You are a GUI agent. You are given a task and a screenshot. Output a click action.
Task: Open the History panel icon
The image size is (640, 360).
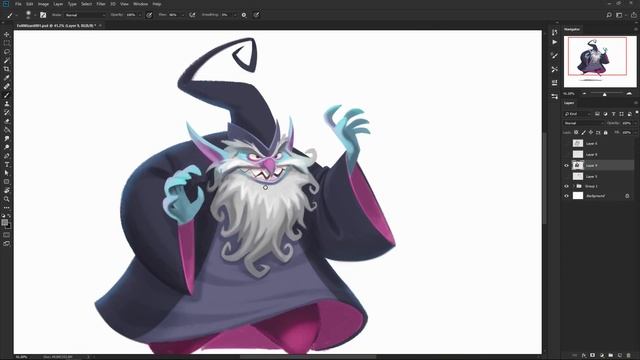point(554,32)
